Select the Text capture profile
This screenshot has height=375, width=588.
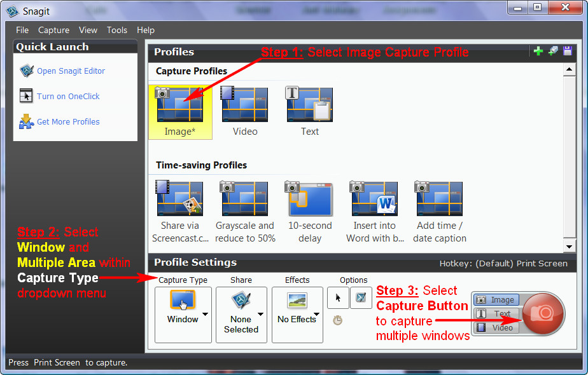(x=309, y=105)
